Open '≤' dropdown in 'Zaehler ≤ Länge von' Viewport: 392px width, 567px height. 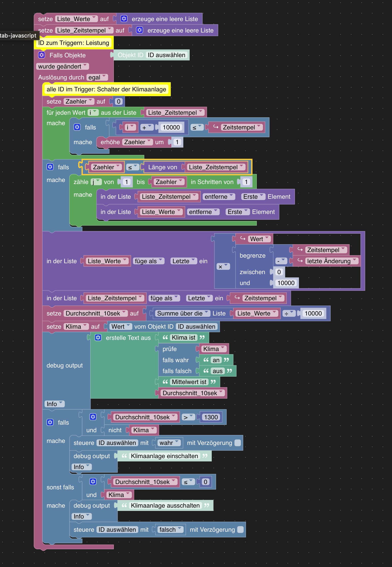[133, 167]
